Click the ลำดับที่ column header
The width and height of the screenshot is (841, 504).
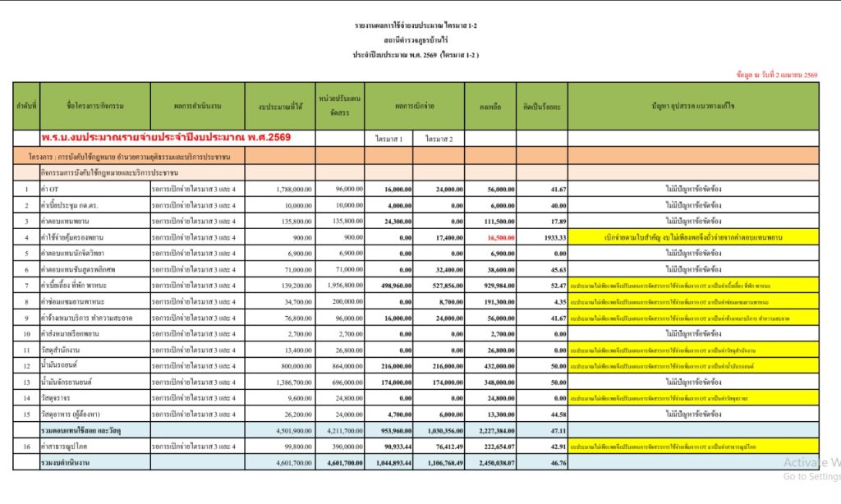[x=26, y=106]
